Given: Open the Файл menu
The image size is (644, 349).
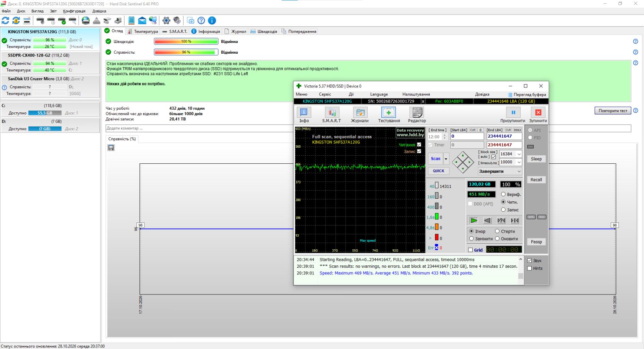Looking at the screenshot, I should tap(6, 11).
